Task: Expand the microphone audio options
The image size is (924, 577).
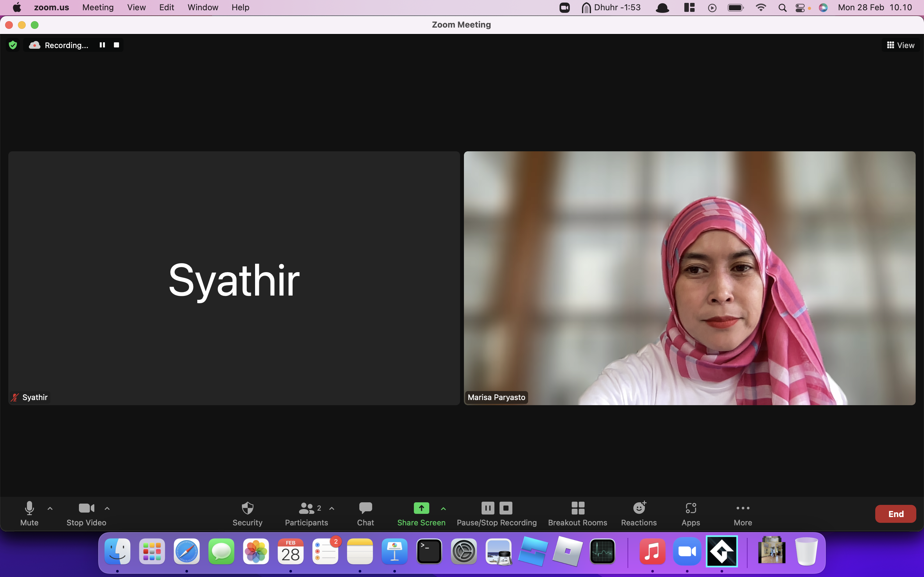Action: click(x=51, y=508)
